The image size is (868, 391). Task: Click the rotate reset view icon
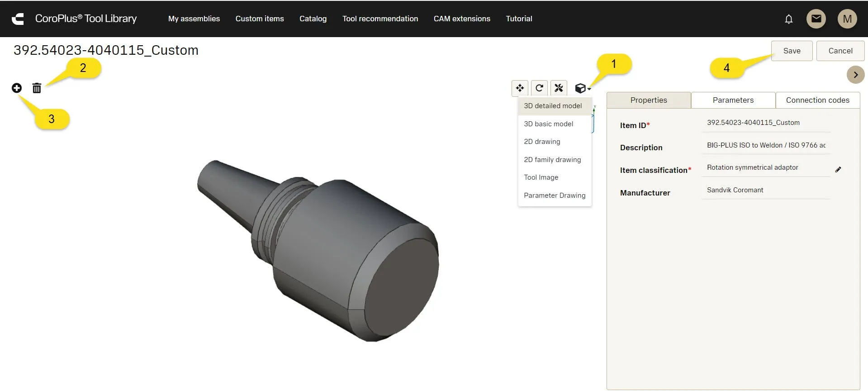pos(539,88)
